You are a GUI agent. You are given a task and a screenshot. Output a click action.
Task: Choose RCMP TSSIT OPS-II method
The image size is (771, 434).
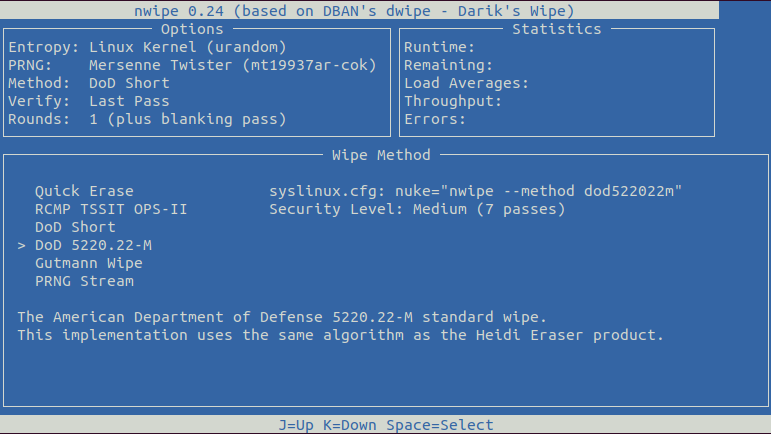click(x=111, y=209)
